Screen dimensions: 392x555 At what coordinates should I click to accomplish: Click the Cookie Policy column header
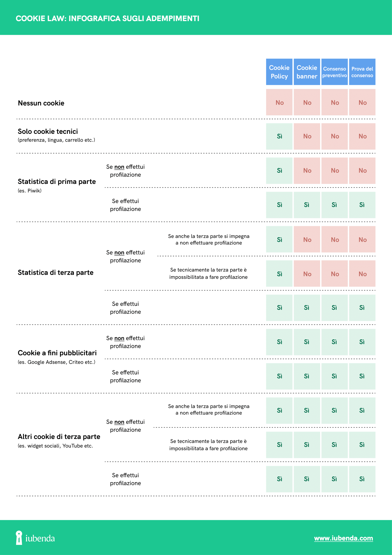[x=279, y=72]
